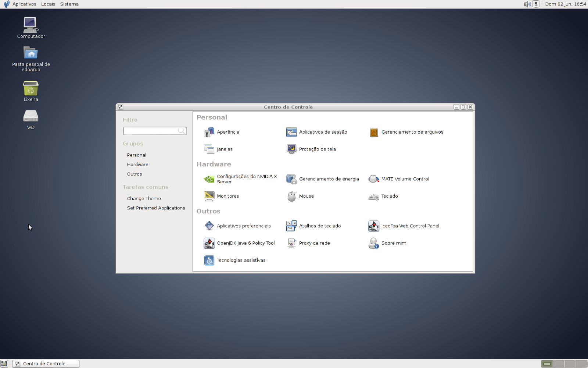The image size is (588, 368).
Task: Click the Change Theme task
Action: (144, 198)
